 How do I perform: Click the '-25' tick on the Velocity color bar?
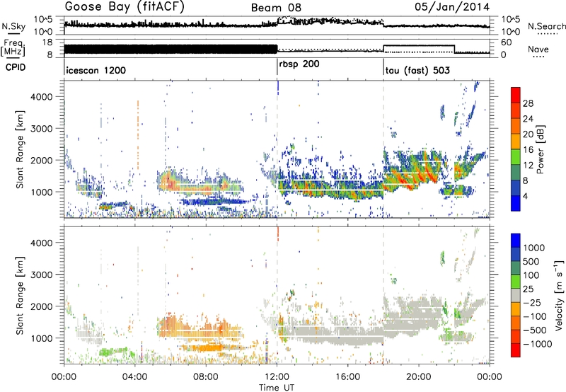click(x=532, y=303)
